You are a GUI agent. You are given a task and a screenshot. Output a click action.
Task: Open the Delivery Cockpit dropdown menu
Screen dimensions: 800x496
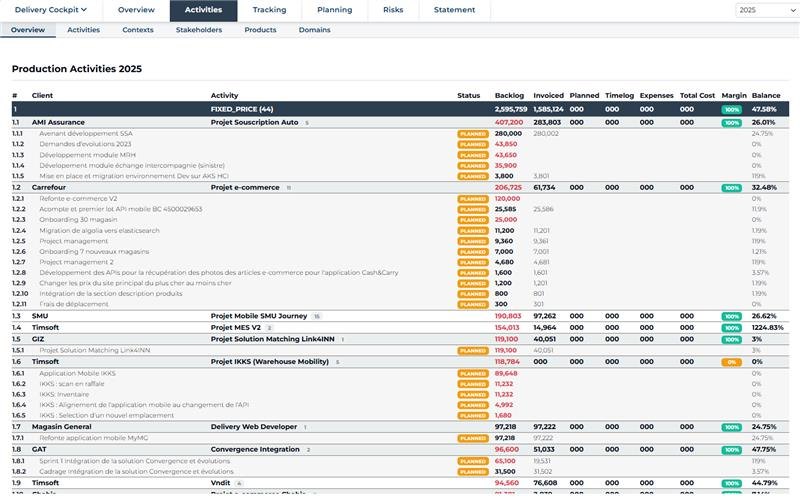pyautogui.click(x=51, y=10)
